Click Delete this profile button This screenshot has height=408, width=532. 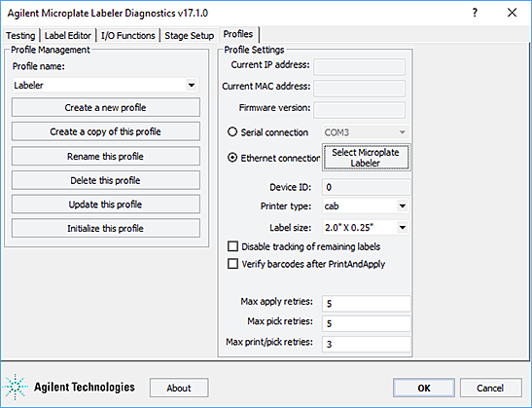(x=106, y=180)
